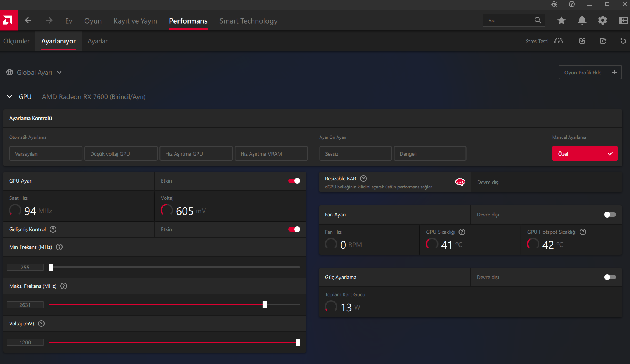
Task: Enable the Güç Ayarlama switch
Action: [x=610, y=277]
